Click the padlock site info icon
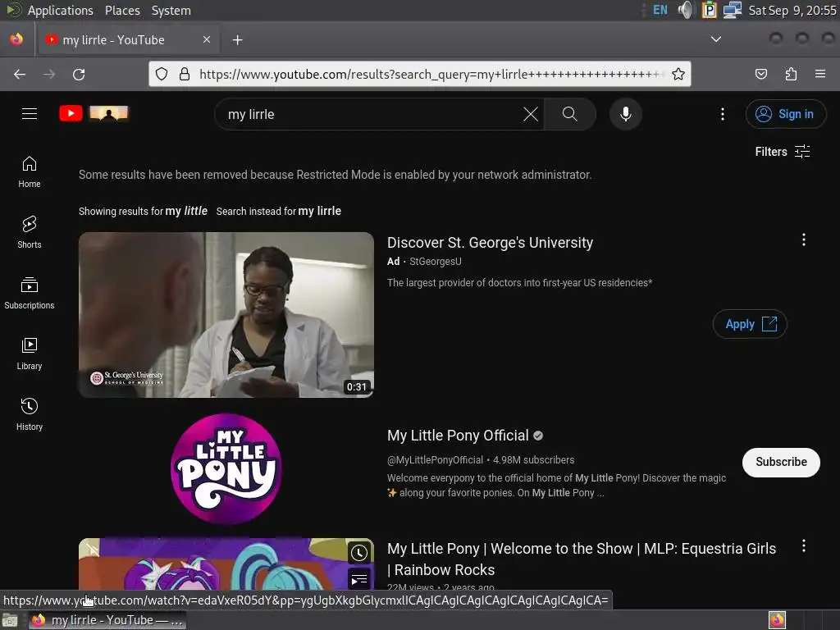840x630 pixels. point(185,74)
